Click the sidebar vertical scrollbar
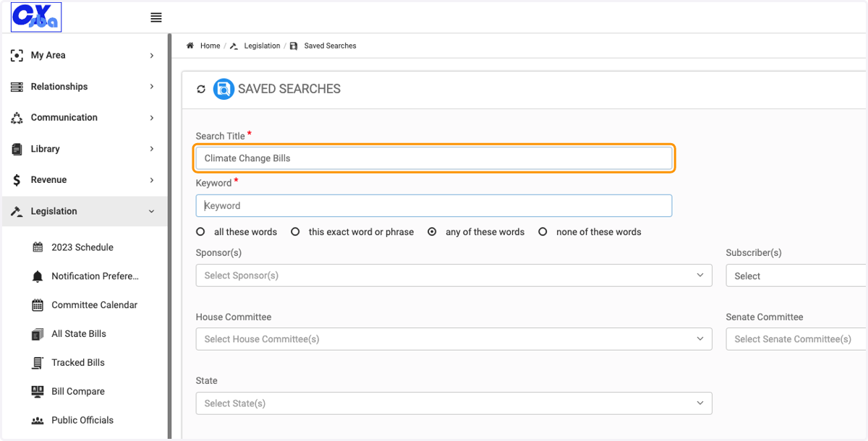Screen dimensions: 868x441 (169, 236)
